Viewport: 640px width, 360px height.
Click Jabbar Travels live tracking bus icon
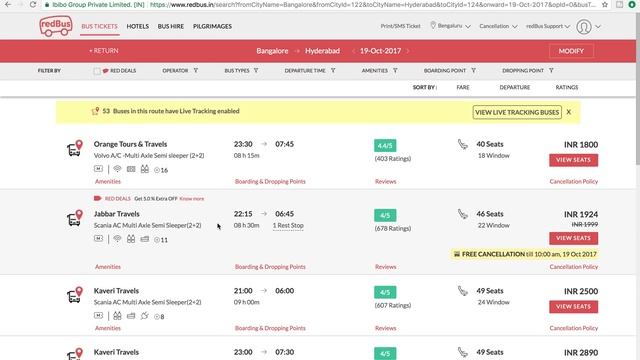[75, 218]
